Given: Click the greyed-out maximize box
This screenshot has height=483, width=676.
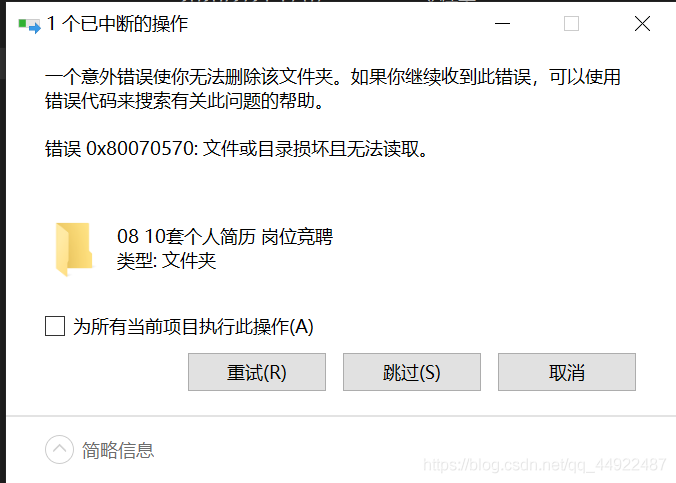Looking at the screenshot, I should point(571,24).
